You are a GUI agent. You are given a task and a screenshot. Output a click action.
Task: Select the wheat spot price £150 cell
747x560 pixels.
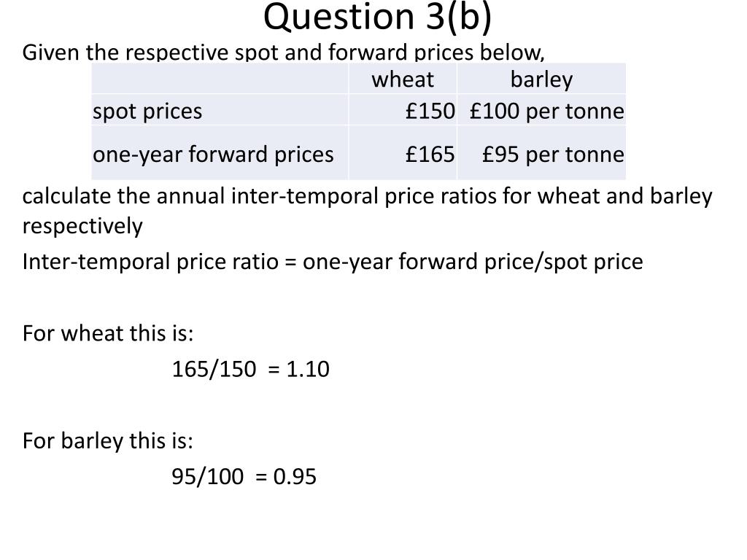pos(403,110)
